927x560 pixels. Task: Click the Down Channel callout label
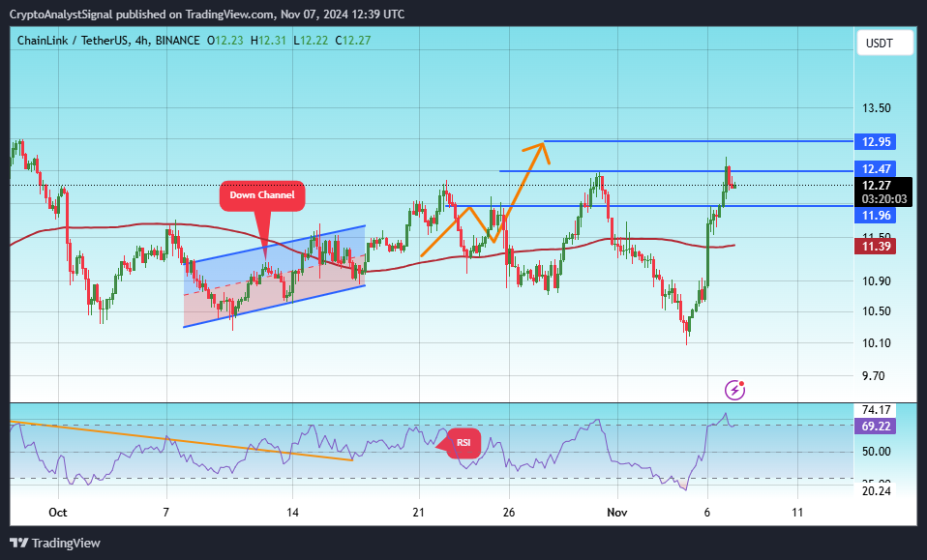pyautogui.click(x=262, y=195)
